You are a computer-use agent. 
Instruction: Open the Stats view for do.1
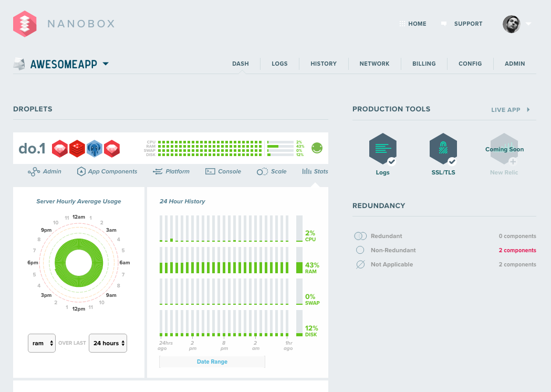click(315, 171)
